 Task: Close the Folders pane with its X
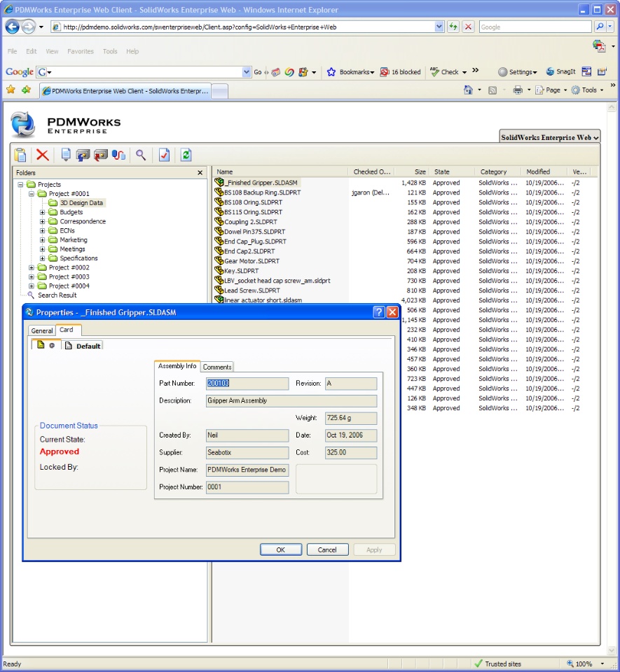[x=200, y=173]
